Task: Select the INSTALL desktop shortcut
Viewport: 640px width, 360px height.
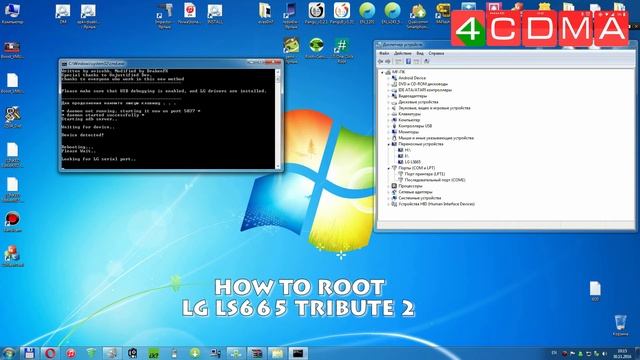Action: [x=215, y=13]
